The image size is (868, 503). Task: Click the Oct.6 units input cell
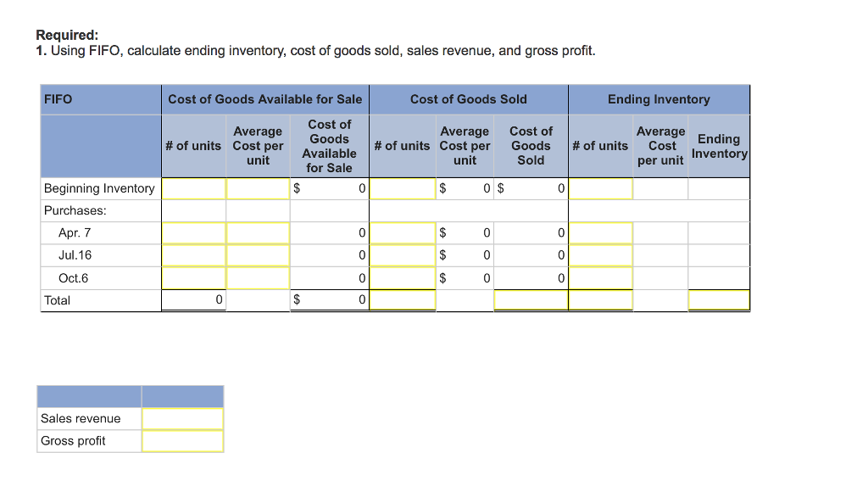(192, 277)
